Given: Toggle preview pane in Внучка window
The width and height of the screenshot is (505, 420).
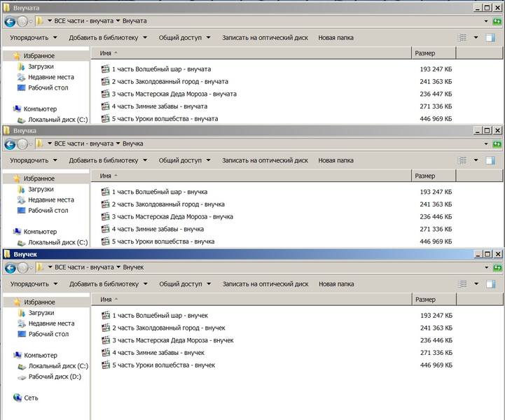Looking at the screenshot, I should click(490, 160).
